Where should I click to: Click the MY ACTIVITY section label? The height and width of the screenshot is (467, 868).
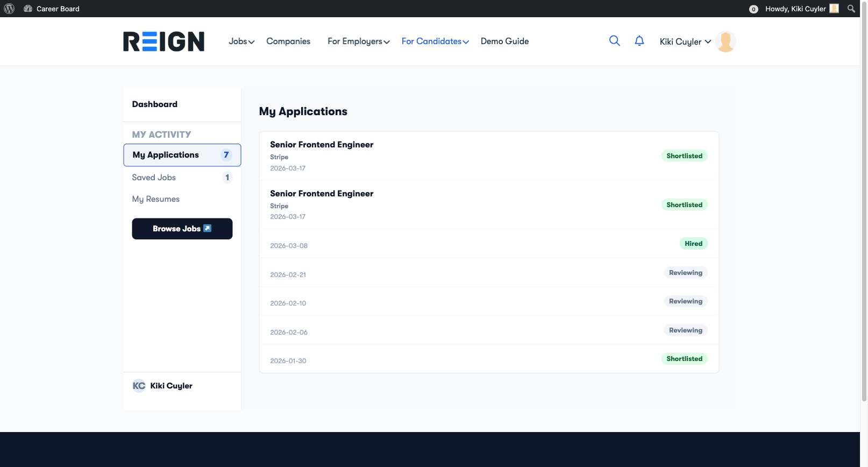161,135
